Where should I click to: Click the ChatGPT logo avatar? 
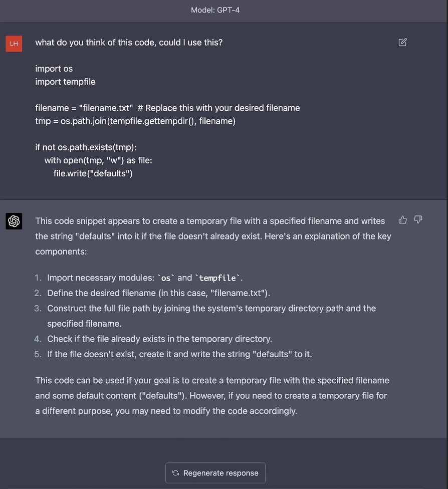click(x=14, y=221)
